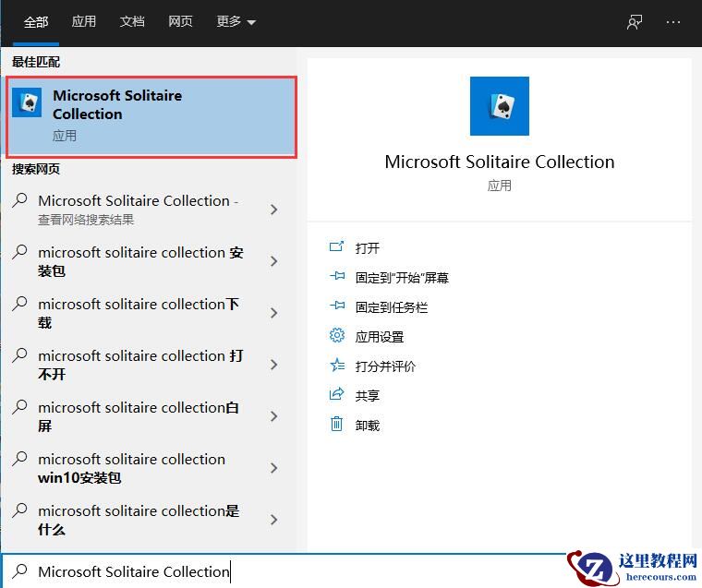Image resolution: width=702 pixels, height=588 pixels.
Task: Click search icon beside 打不开 suggestion
Action: click(x=19, y=355)
